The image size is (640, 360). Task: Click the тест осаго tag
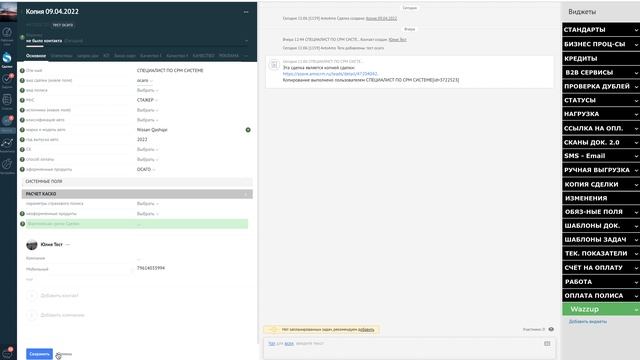point(63,25)
